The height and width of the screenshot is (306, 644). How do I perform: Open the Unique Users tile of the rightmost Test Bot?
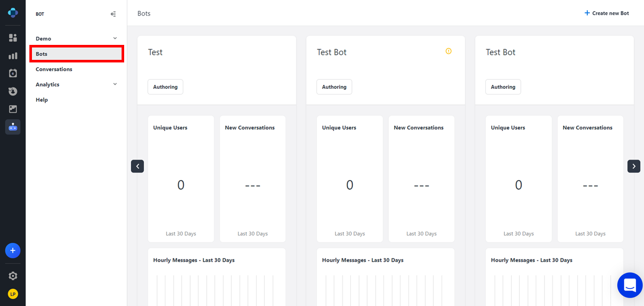tap(518, 179)
